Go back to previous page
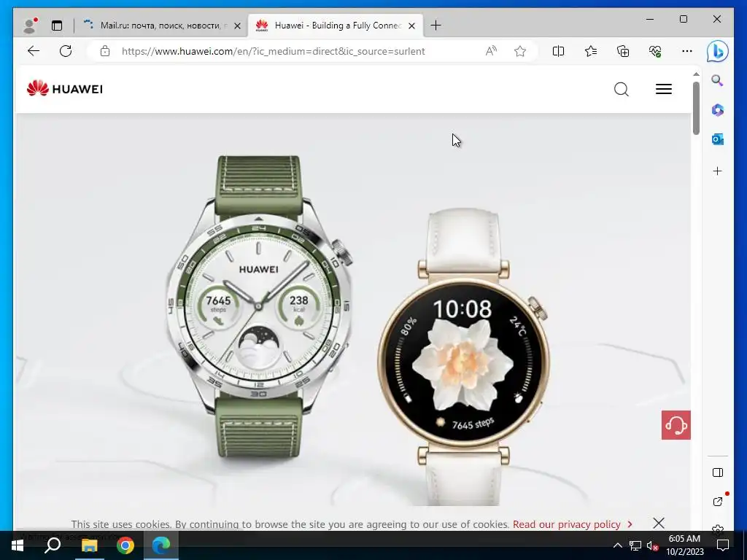The width and height of the screenshot is (747, 560). point(34,51)
